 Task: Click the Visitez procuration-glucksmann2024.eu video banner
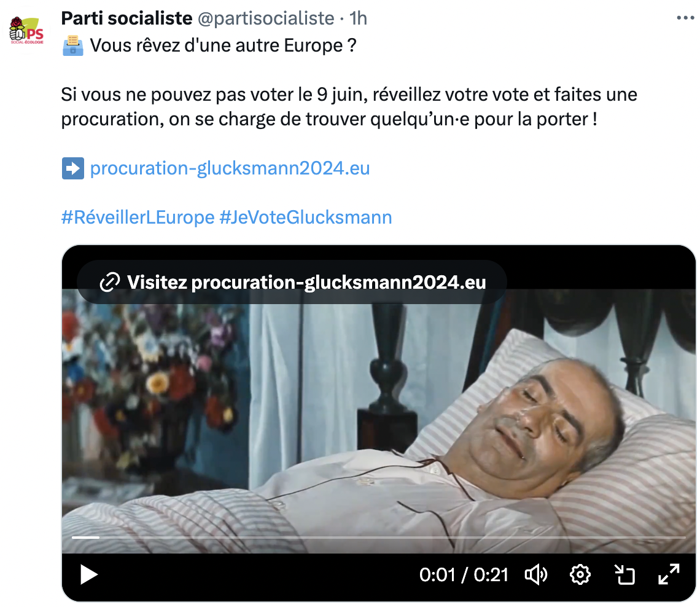coord(292,282)
